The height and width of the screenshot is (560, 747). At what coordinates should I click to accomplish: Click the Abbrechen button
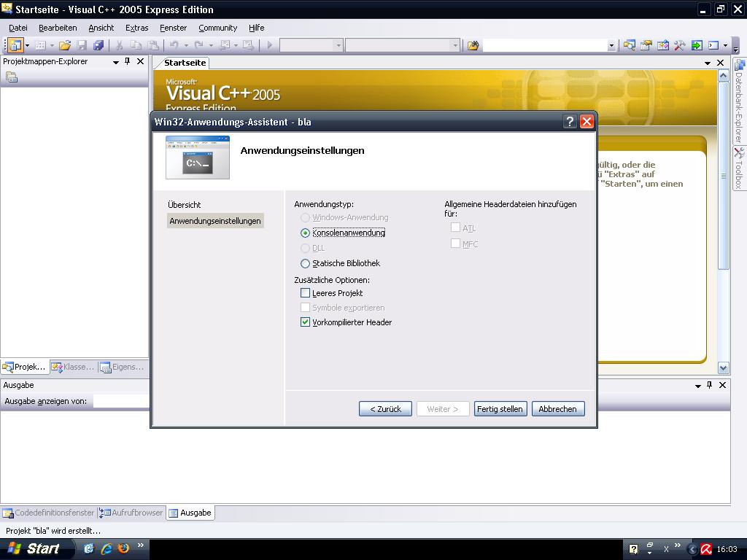click(558, 409)
